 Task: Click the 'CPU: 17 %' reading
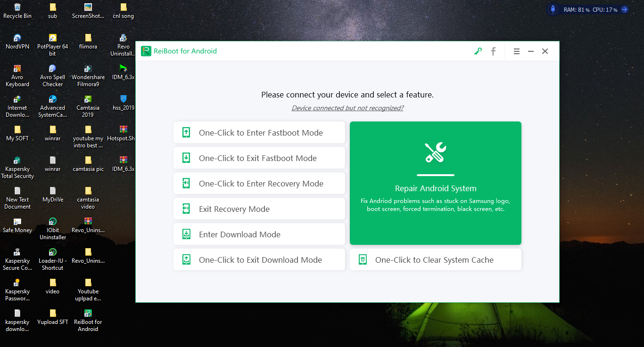(x=605, y=9)
